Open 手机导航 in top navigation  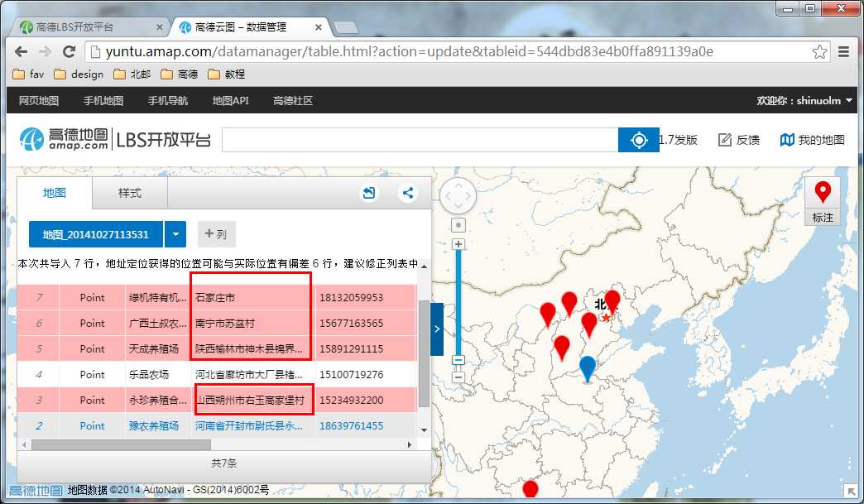tap(167, 100)
